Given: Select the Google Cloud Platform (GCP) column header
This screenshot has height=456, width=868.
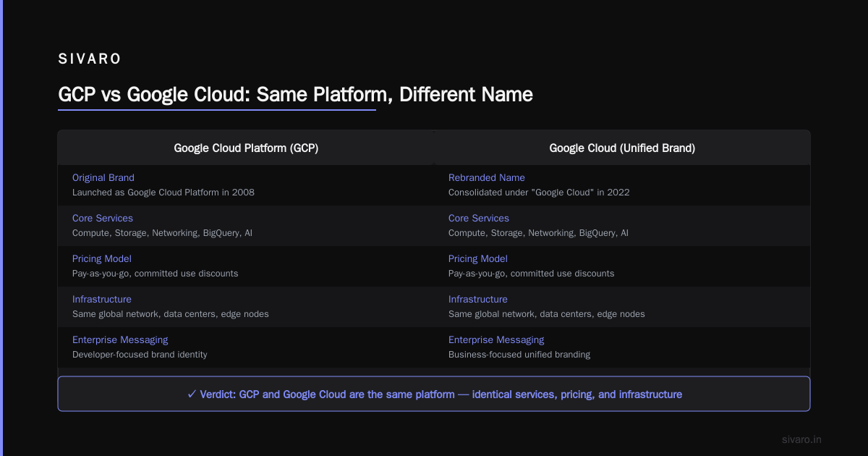Looking at the screenshot, I should [246, 148].
